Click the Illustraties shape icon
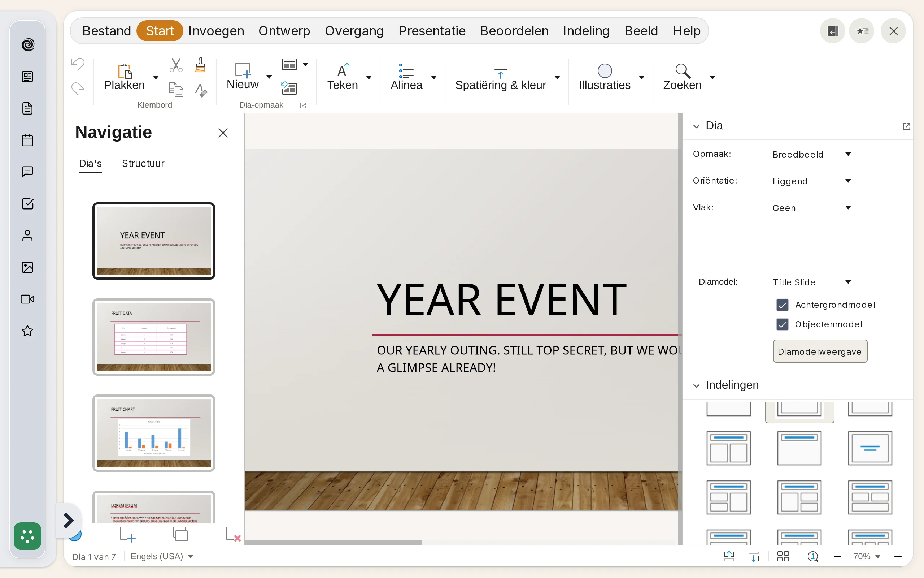Viewport: 924px width, 578px height. pyautogui.click(x=605, y=71)
